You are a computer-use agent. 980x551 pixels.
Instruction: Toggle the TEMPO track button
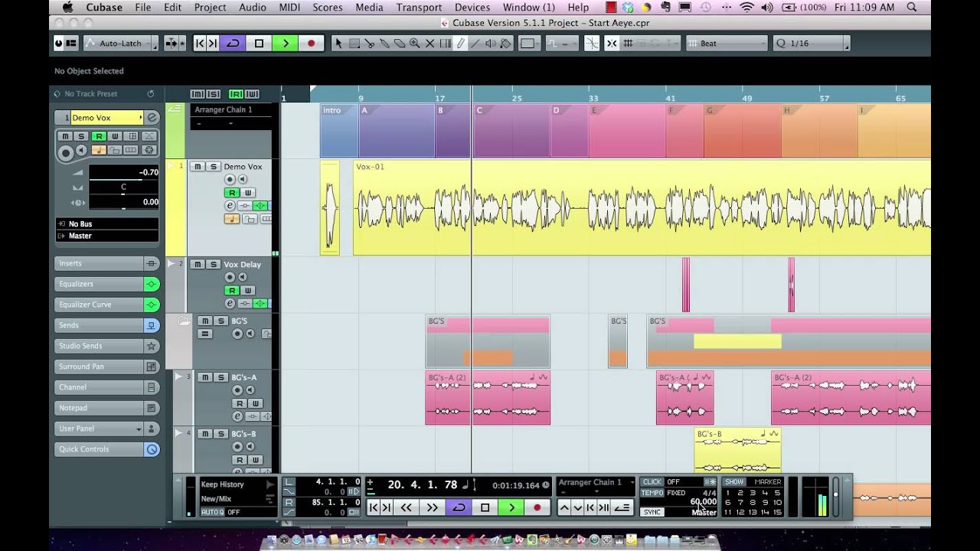coord(652,493)
